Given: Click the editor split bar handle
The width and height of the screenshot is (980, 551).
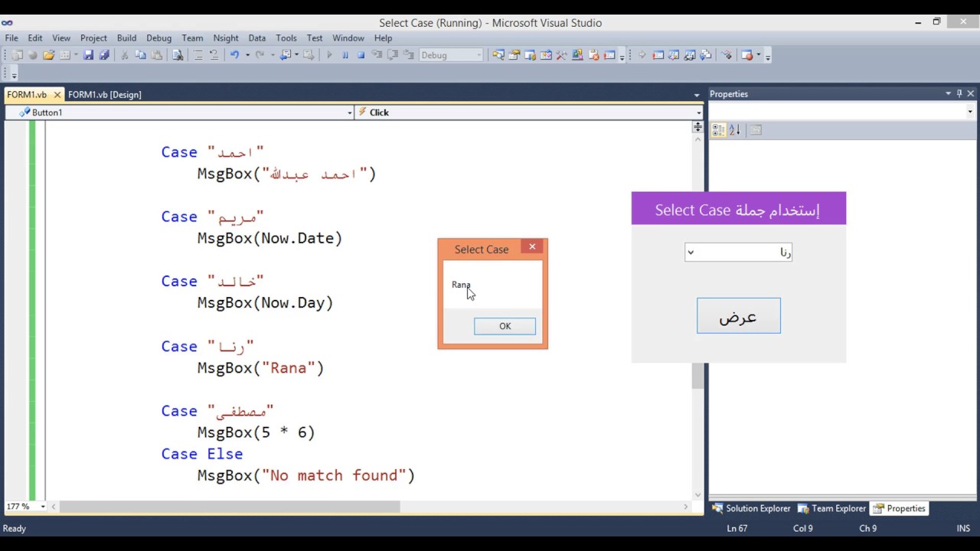Looking at the screenshot, I should click(697, 126).
